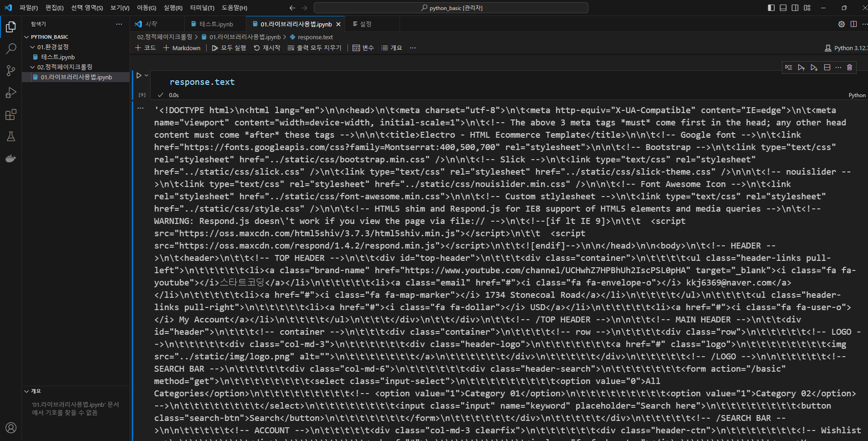Delete the cell with trash icon
Screen dimensions: 868x441
[x=849, y=67]
